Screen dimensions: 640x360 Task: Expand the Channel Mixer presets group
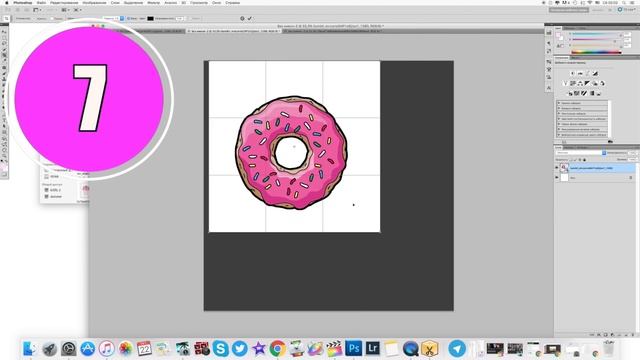[x=559, y=129]
